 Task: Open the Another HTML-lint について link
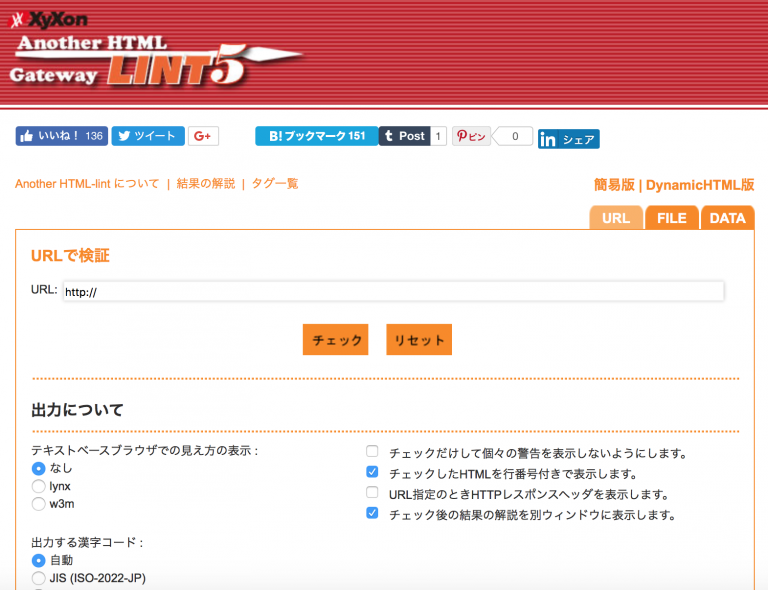(x=87, y=184)
